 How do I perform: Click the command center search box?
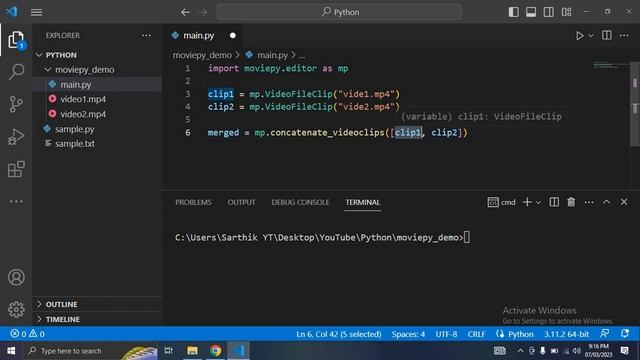[x=340, y=12]
